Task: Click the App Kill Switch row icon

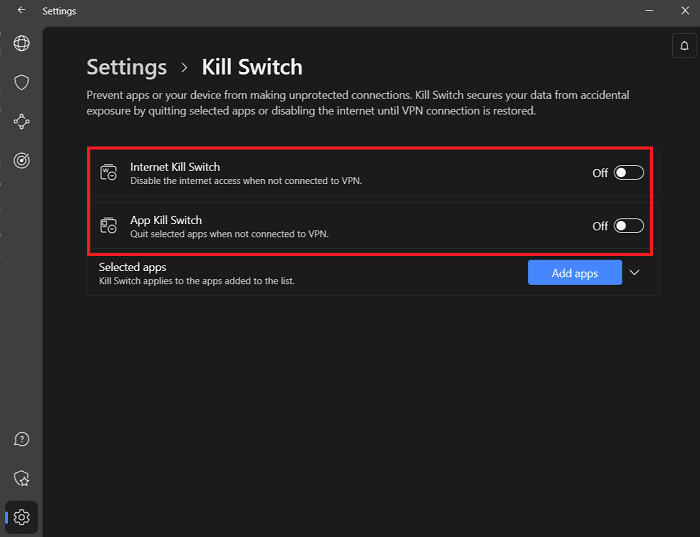Action: click(x=109, y=226)
